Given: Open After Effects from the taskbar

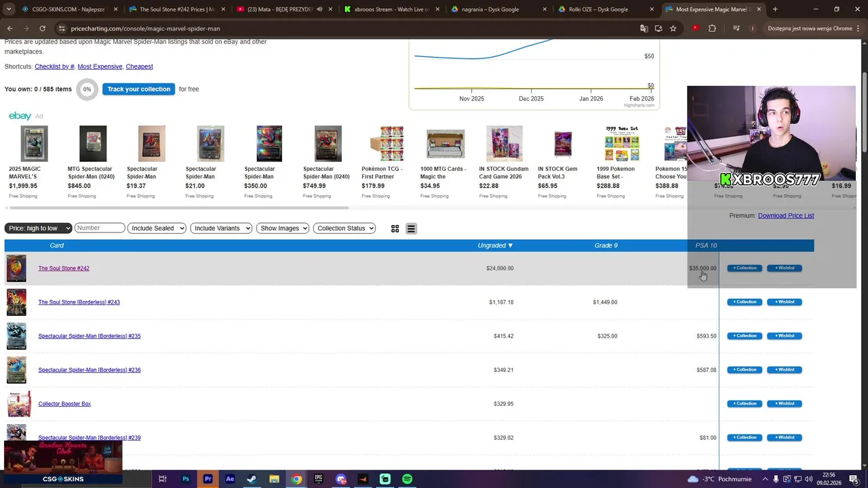Looking at the screenshot, I should pyautogui.click(x=230, y=479).
